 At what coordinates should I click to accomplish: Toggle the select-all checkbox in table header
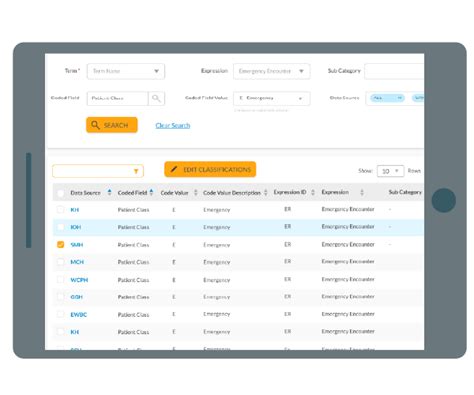(60, 193)
